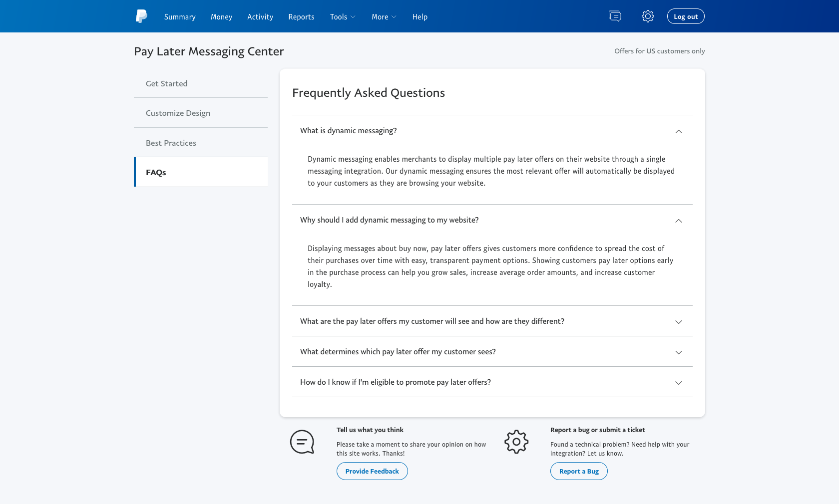Click the 'What is dynamic messaging?' question text
839x504 pixels.
coord(349,131)
